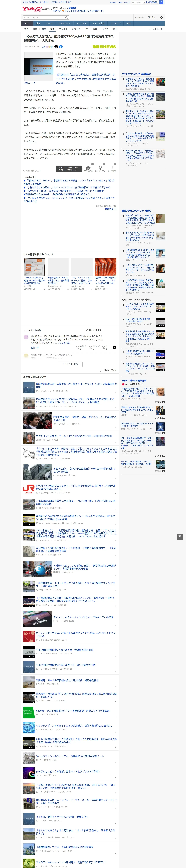Select the エキスパート tab

coord(64,24)
